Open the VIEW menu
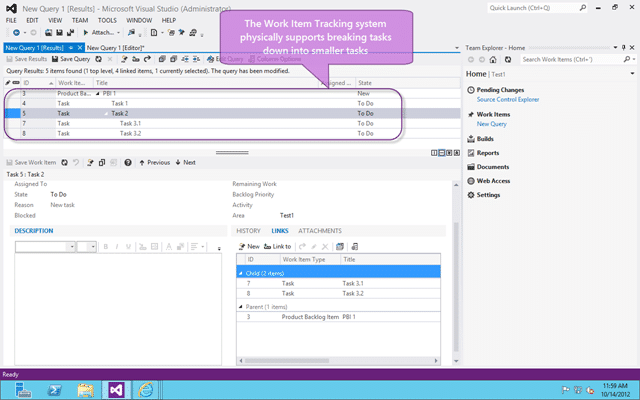Viewport: 640px width, 400px height. click(55, 20)
